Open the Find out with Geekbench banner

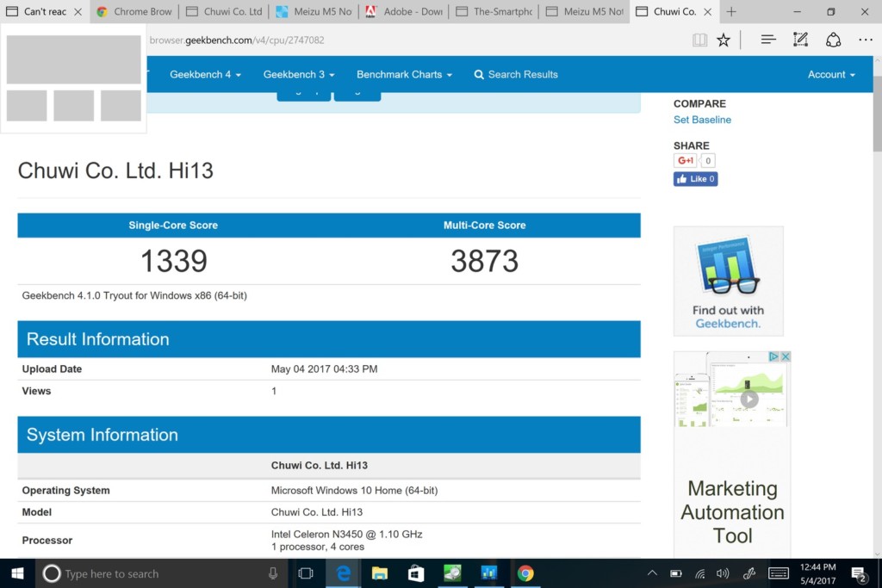pyautogui.click(x=728, y=281)
